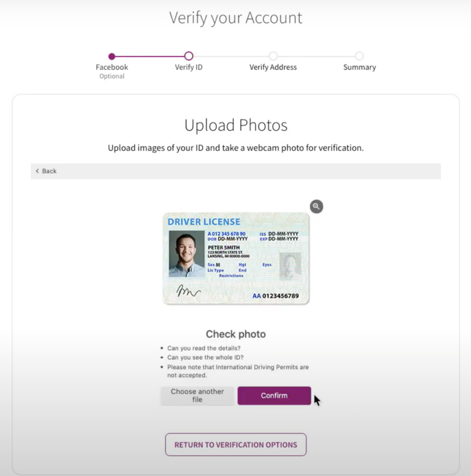
Task: Click the magnifier zoom icon on ID
Action: click(x=316, y=206)
